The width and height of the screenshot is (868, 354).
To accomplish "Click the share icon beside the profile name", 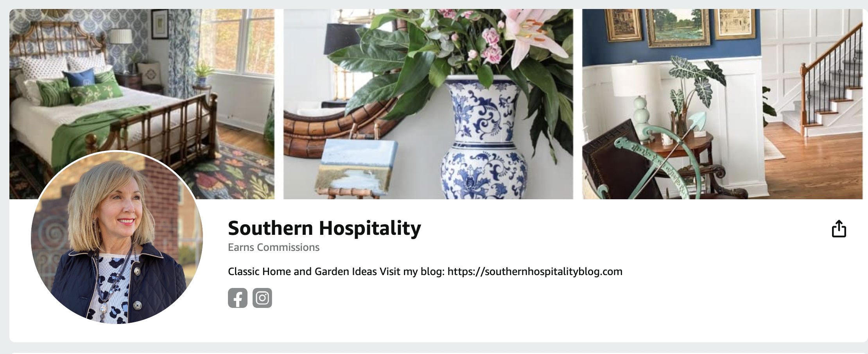I will [x=839, y=229].
